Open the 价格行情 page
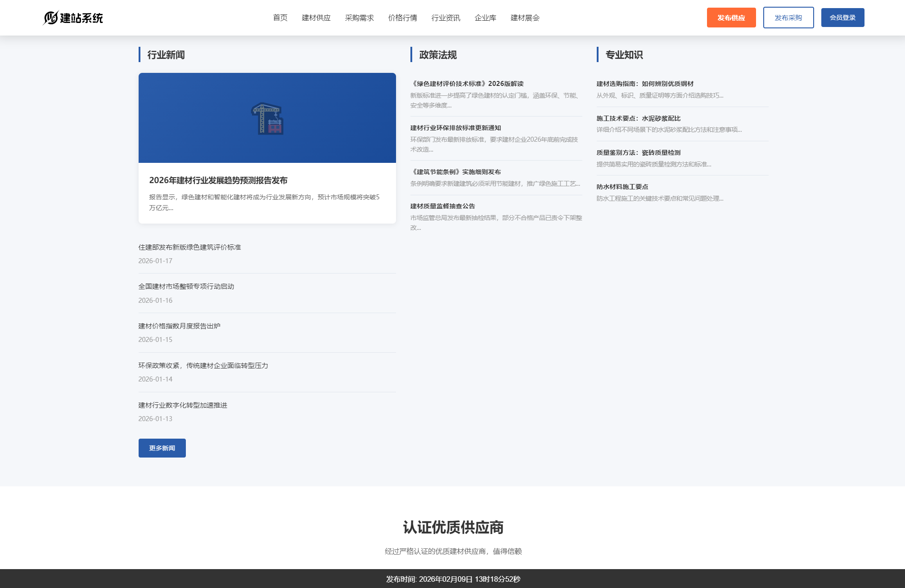This screenshot has height=588, width=905. click(402, 18)
